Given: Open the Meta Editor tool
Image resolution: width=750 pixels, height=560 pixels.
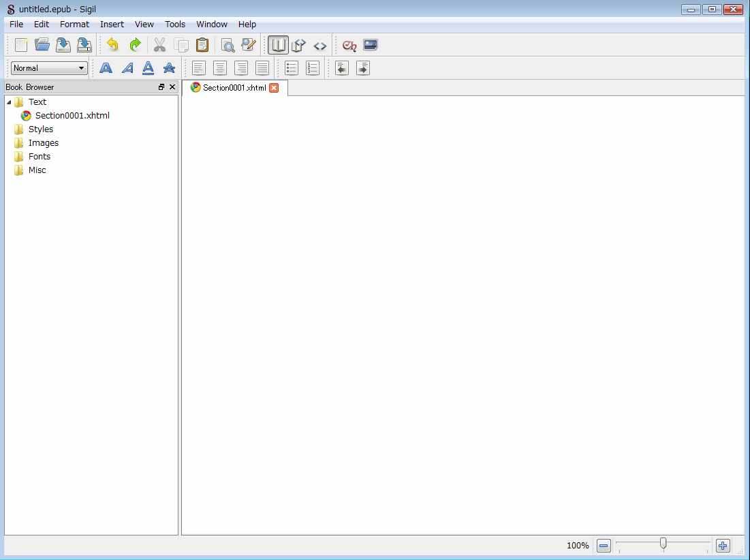Looking at the screenshot, I should coord(249,46).
